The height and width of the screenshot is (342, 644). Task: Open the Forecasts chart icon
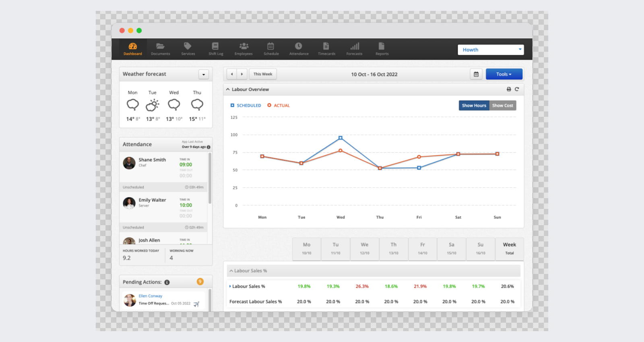point(355,46)
